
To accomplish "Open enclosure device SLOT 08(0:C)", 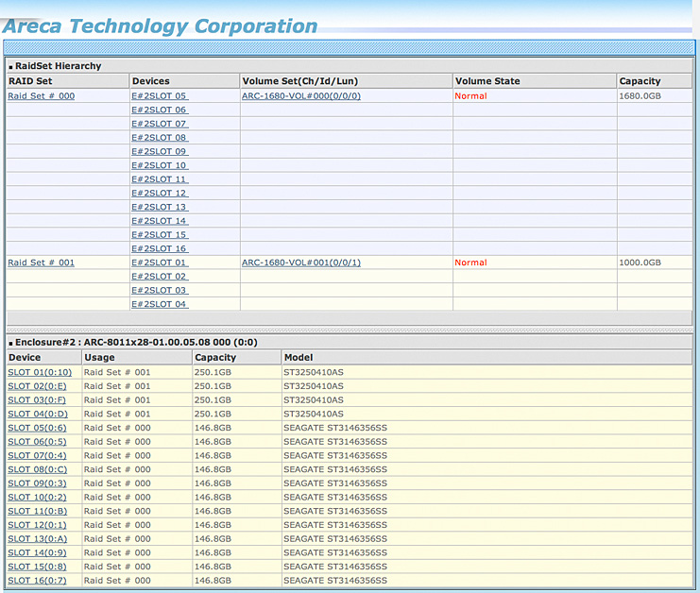I will click(38, 469).
